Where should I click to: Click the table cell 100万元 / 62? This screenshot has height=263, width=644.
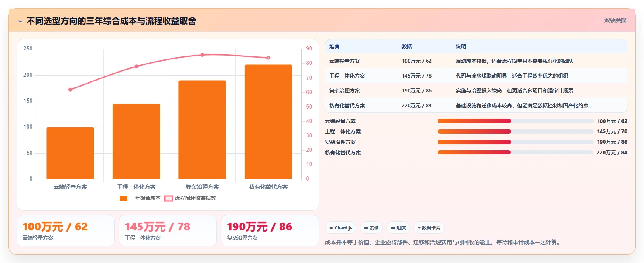[x=417, y=61]
